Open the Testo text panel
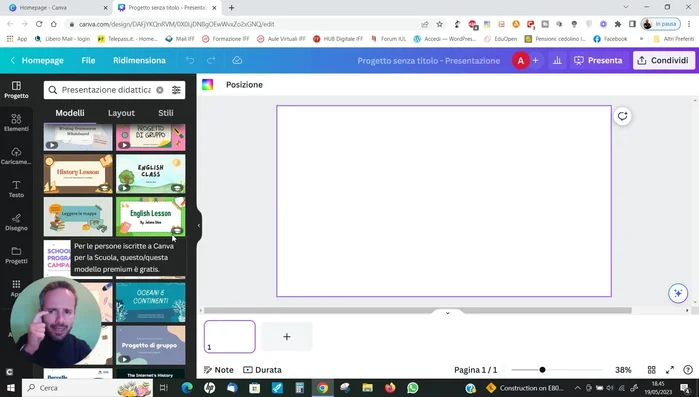This screenshot has width=699, height=397. [16, 189]
